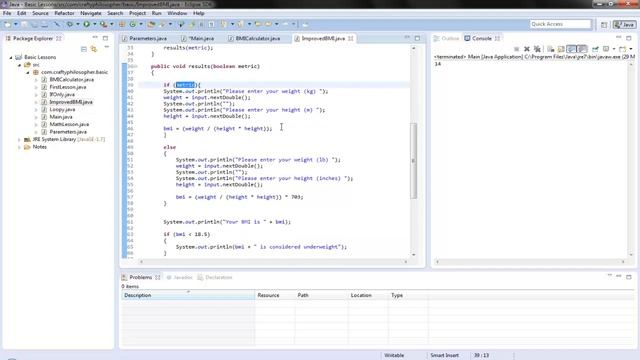This screenshot has height=360, width=640.
Task: Expand the Notes folder node
Action: [x=19, y=147]
